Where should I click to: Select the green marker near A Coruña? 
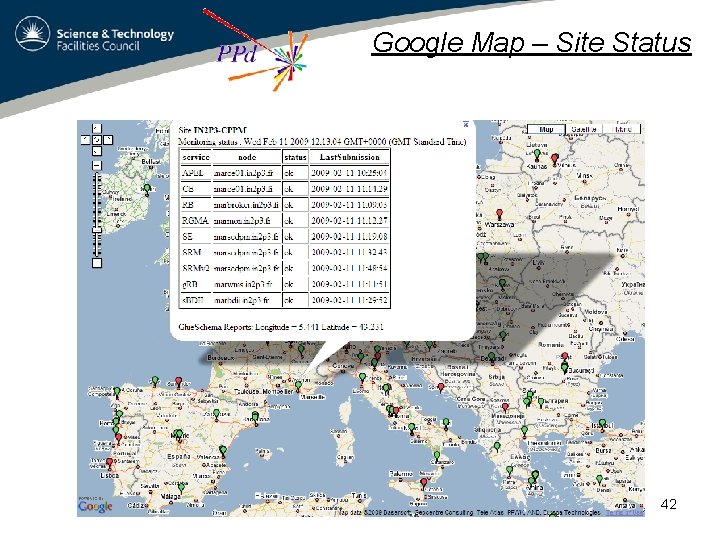click(x=117, y=393)
